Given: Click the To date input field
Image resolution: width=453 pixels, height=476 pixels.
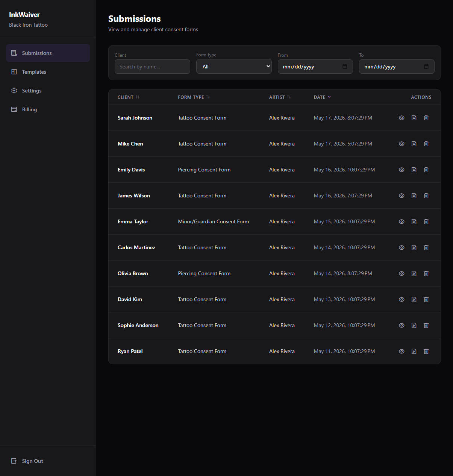Looking at the screenshot, I should [397, 67].
